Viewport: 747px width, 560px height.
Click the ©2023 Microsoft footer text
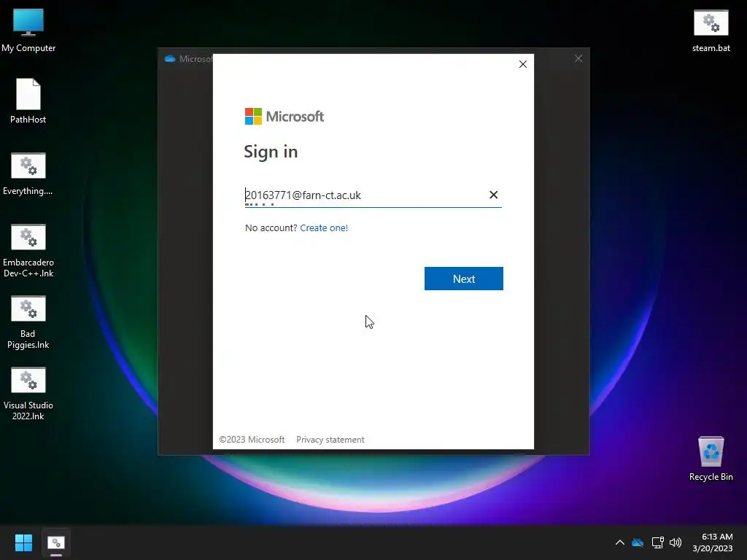pos(252,440)
